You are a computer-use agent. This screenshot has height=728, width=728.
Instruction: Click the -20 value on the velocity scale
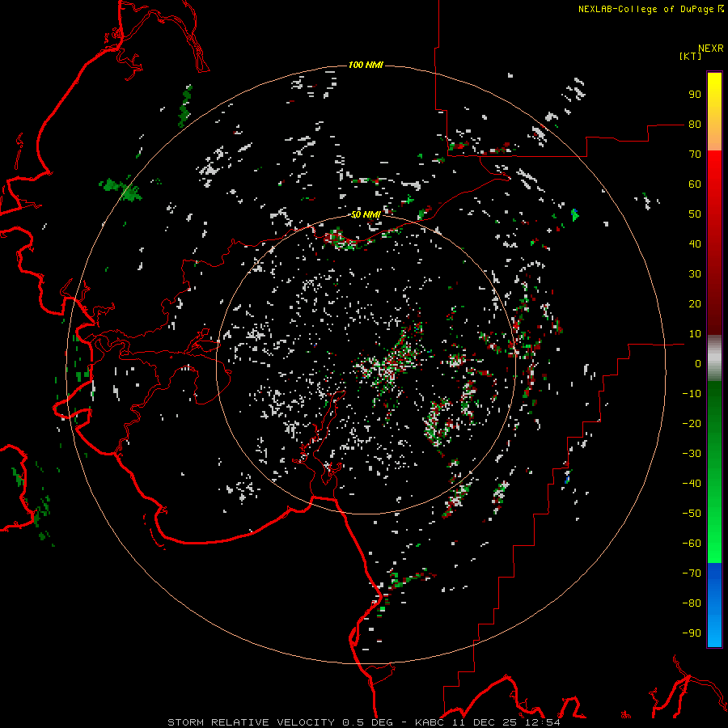click(x=692, y=424)
